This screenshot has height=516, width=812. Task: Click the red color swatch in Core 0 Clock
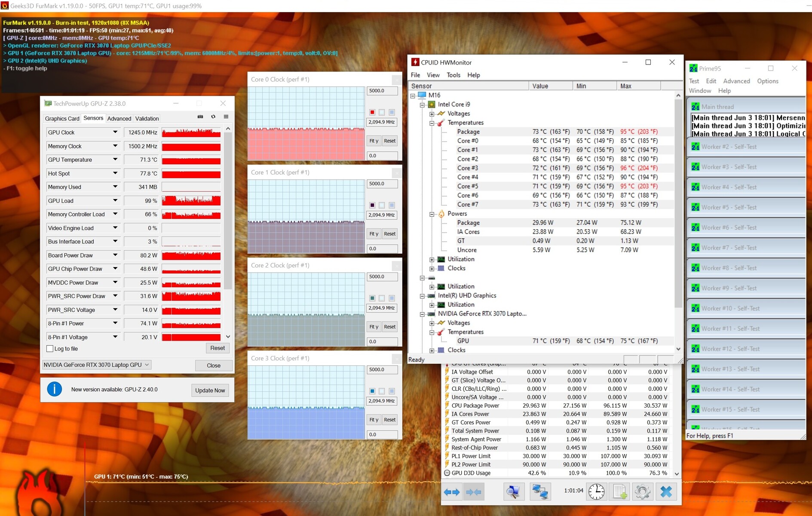pos(372,112)
